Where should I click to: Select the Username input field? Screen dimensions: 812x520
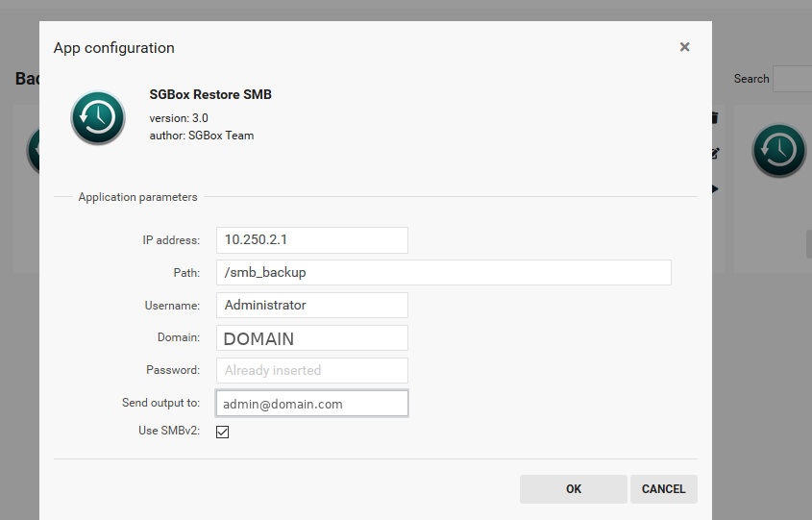(x=311, y=305)
